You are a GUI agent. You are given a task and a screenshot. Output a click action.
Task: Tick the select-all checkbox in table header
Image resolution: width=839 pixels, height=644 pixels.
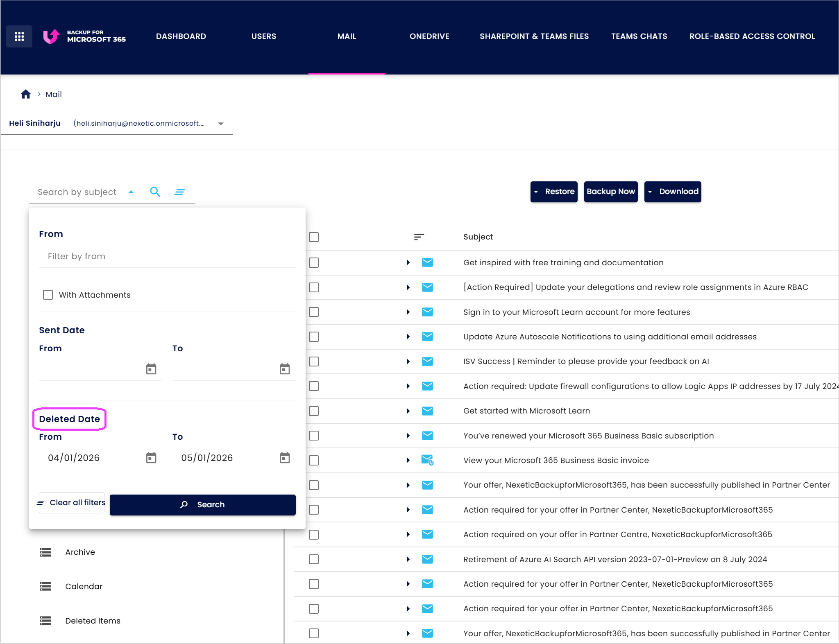point(314,237)
